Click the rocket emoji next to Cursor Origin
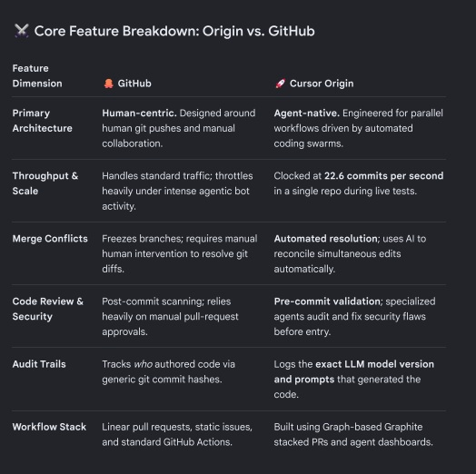Screen dimensions: 476x474 280,84
